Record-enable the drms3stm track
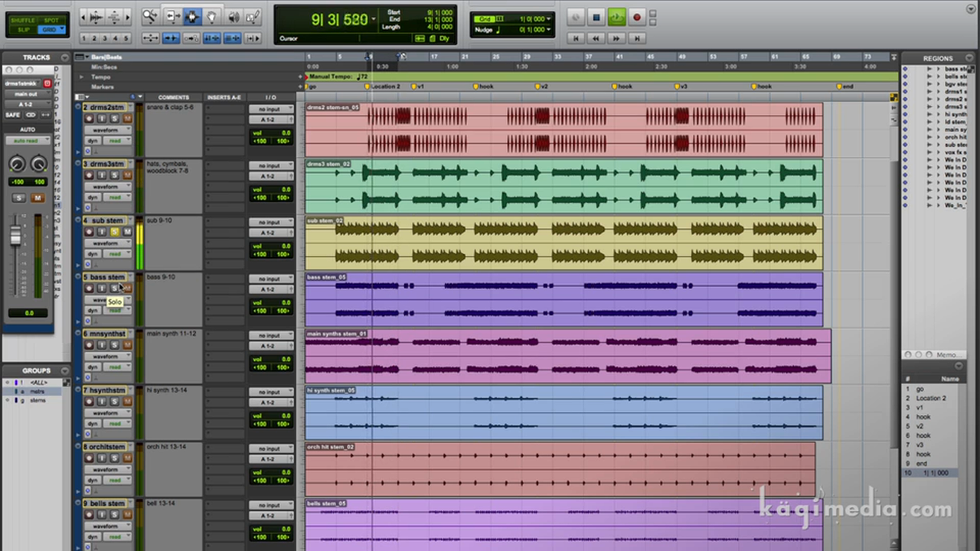Viewport: 980px width, 551px height. [89, 175]
